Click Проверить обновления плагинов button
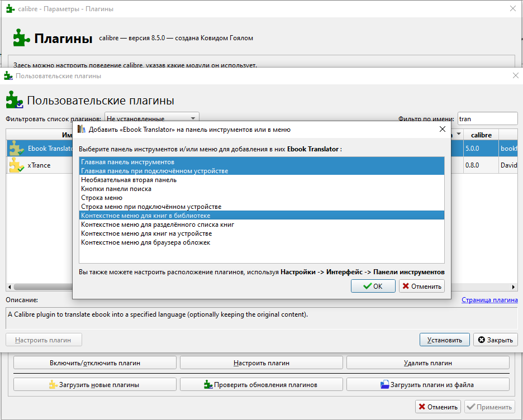This screenshot has height=420, width=523. point(261,384)
